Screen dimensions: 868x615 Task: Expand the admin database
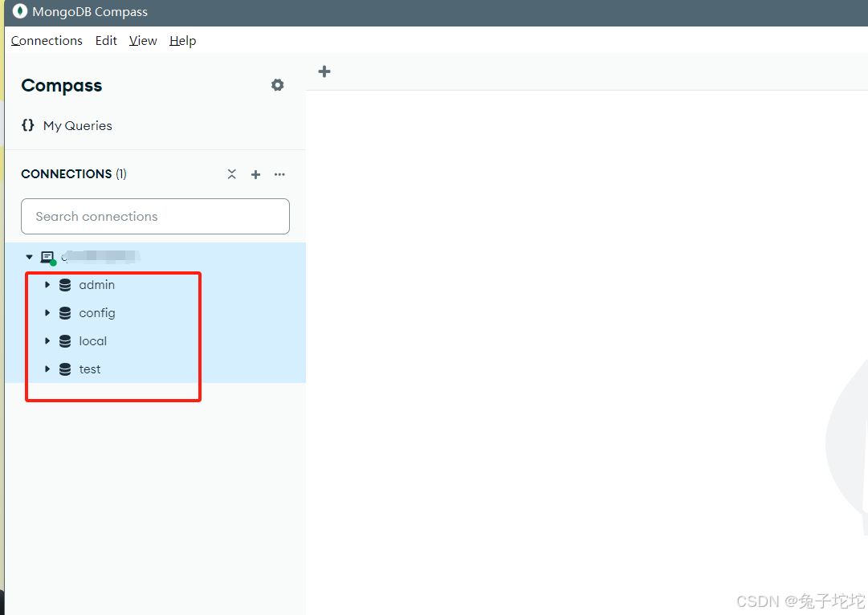(x=47, y=284)
